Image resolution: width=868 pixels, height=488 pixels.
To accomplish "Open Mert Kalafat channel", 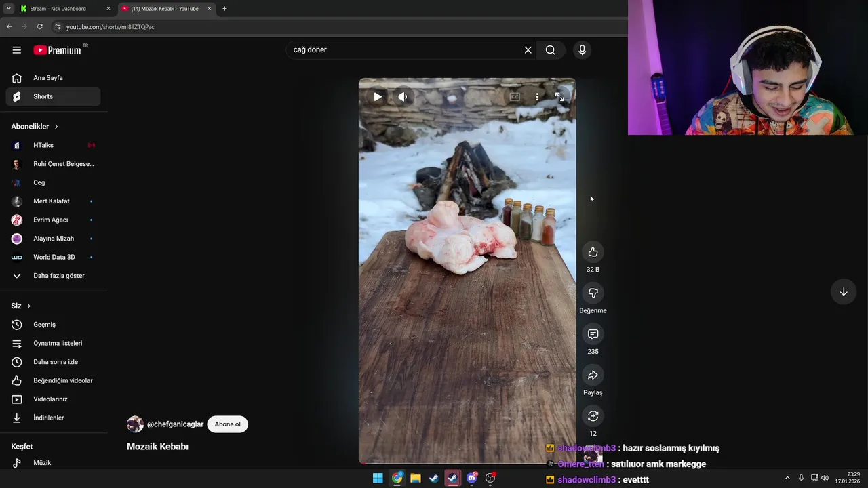I will pyautogui.click(x=53, y=201).
